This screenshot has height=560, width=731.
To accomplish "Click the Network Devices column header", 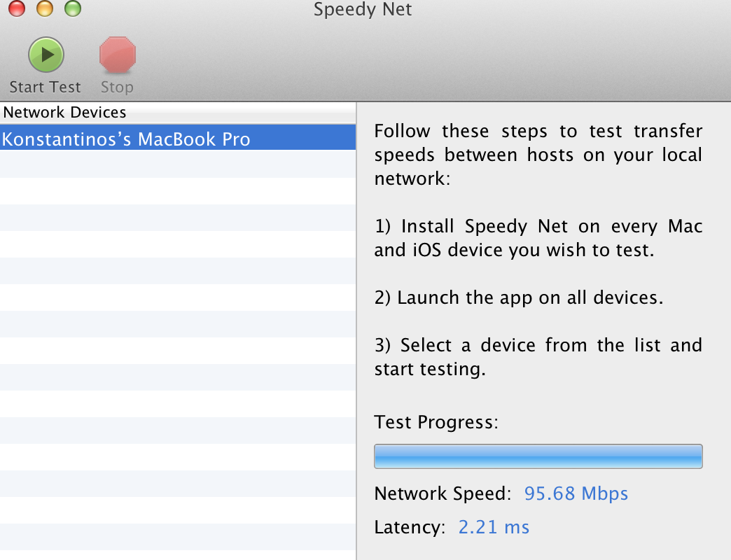I will 178,112.
